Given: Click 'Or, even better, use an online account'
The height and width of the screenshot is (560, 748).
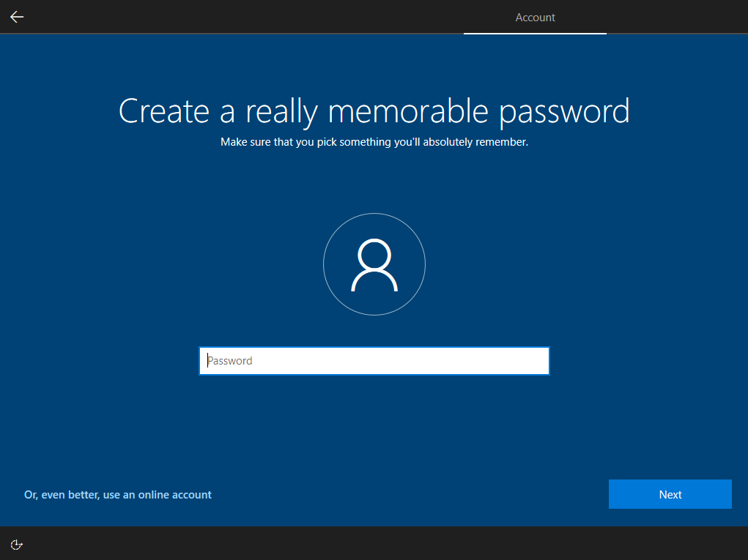Looking at the screenshot, I should [117, 494].
